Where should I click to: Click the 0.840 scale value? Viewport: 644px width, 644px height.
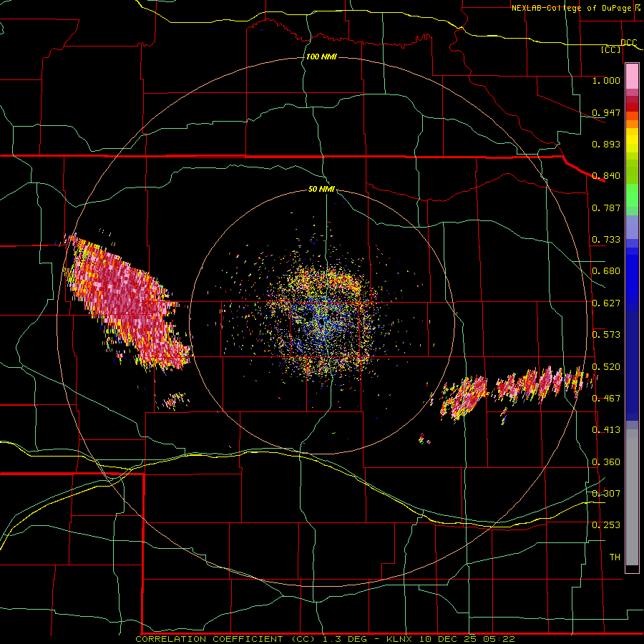click(x=606, y=176)
